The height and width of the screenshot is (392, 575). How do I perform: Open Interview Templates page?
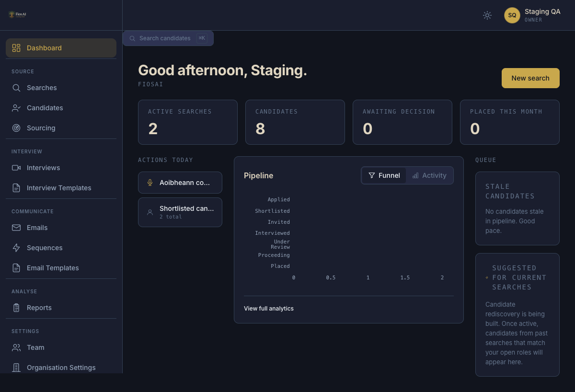[61, 188]
